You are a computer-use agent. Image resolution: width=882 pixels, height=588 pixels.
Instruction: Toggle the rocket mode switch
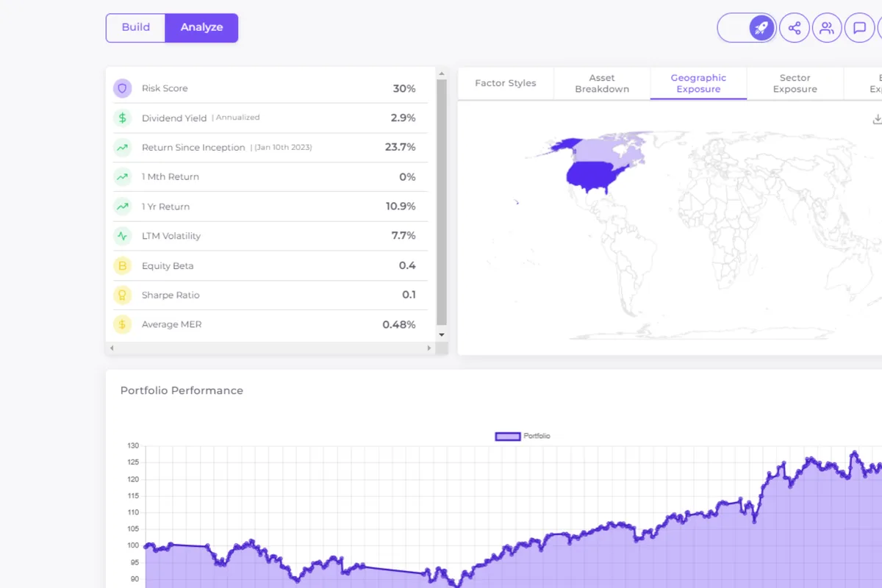tap(747, 28)
